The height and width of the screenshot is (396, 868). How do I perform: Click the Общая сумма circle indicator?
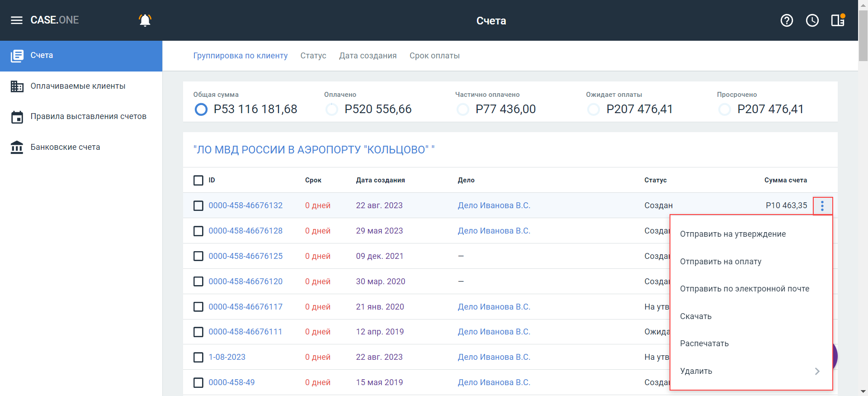coord(201,110)
